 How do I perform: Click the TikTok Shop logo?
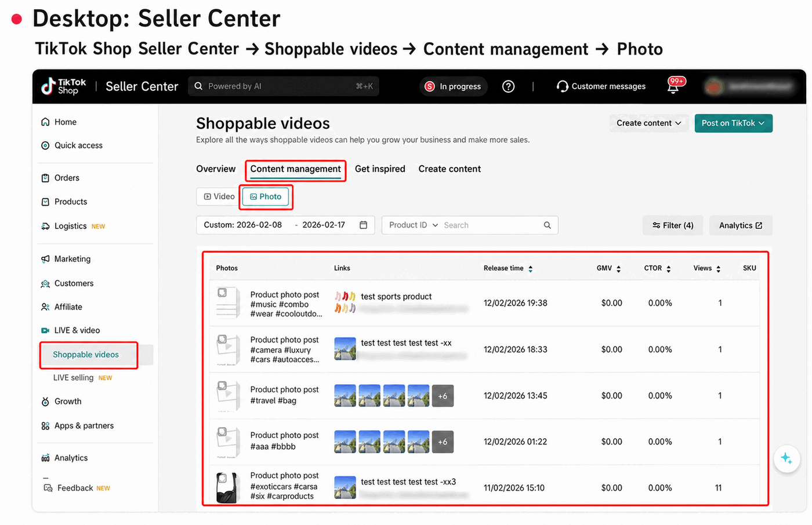[63, 86]
